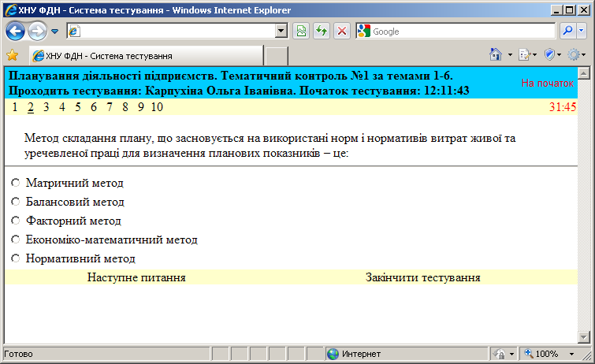Expand the Home button dropdown arrow

(510, 55)
